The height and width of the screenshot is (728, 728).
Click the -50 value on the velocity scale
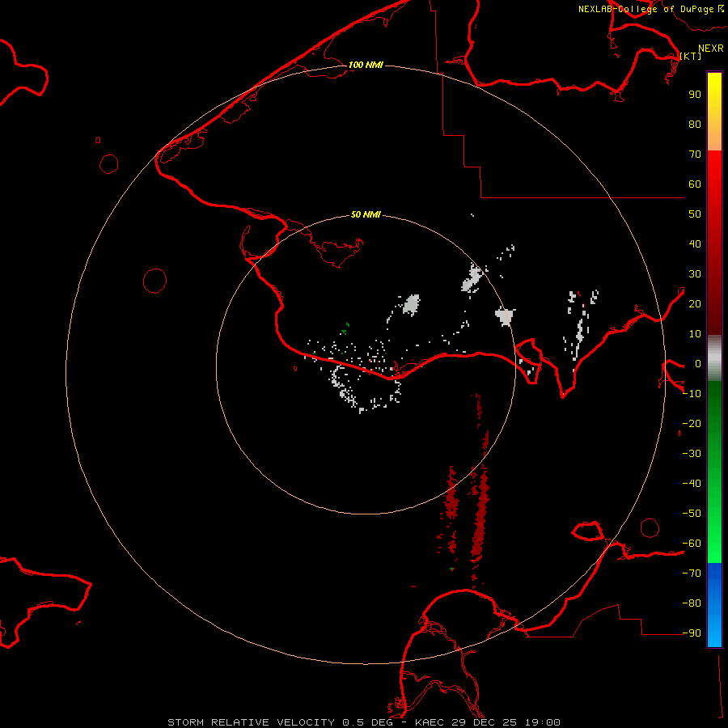click(x=692, y=514)
